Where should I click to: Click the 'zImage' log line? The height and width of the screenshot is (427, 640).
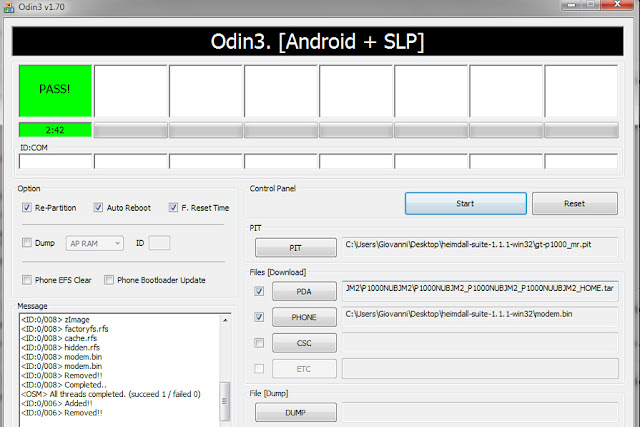tap(55, 319)
